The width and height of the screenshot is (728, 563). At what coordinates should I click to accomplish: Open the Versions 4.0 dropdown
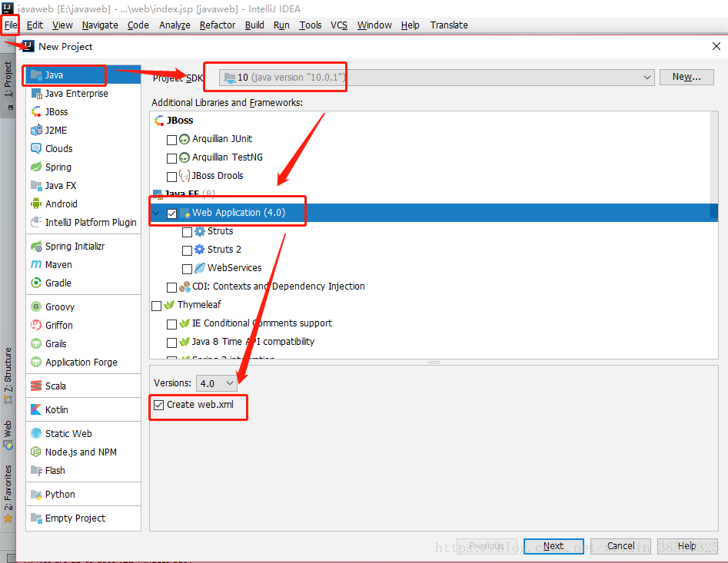(x=216, y=383)
